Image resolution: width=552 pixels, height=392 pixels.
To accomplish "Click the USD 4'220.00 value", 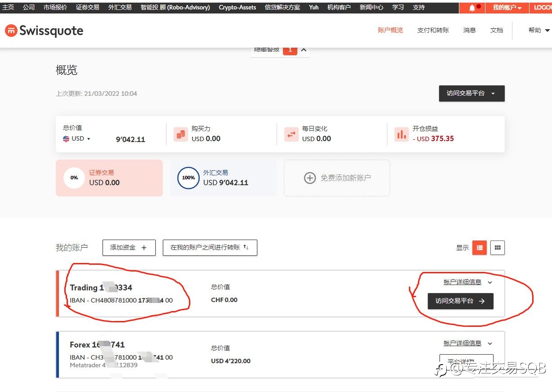I will click(x=231, y=361).
